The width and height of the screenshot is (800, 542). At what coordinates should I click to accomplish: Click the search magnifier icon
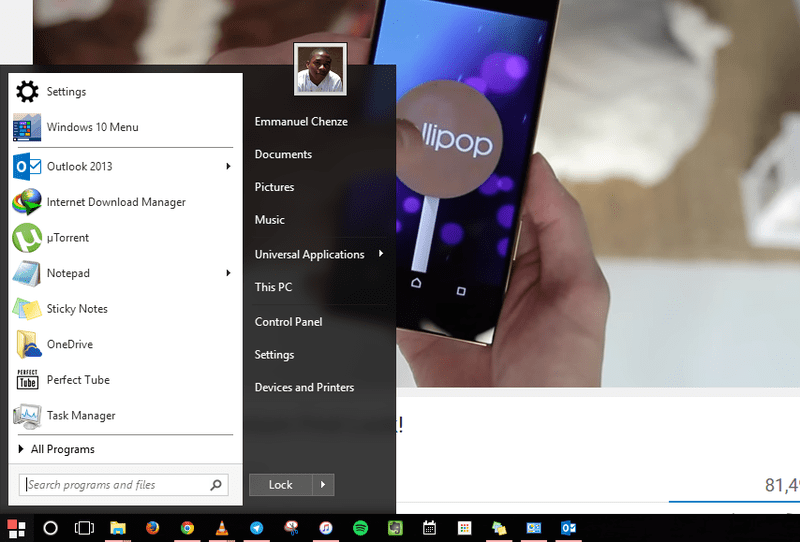click(216, 485)
